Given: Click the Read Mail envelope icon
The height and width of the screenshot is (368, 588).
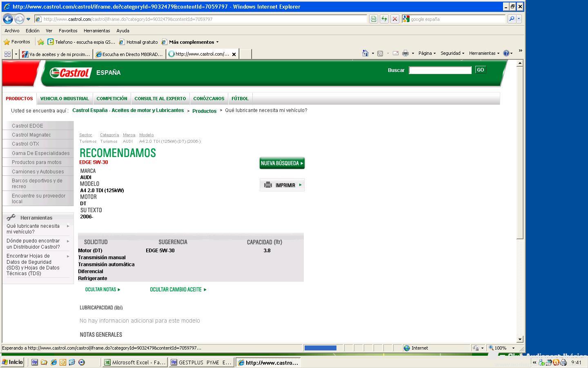Looking at the screenshot, I should [x=395, y=53].
